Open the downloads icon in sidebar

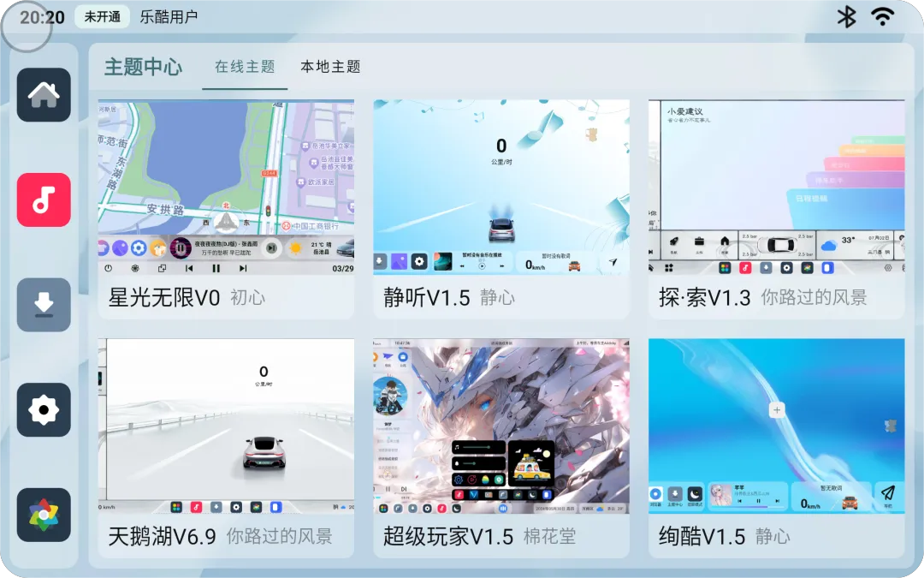coord(44,305)
